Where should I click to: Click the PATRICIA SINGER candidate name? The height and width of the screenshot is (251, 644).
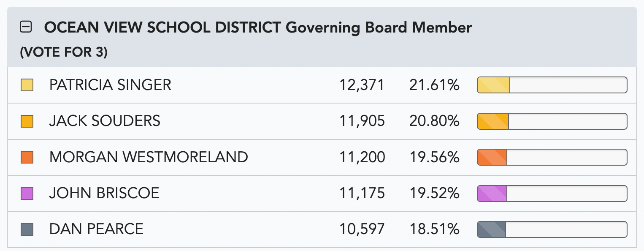click(110, 85)
